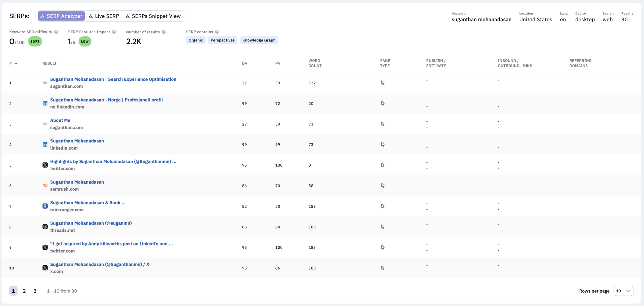The width and height of the screenshot is (644, 306).
Task: Go to results page 3
Action: [35, 291]
